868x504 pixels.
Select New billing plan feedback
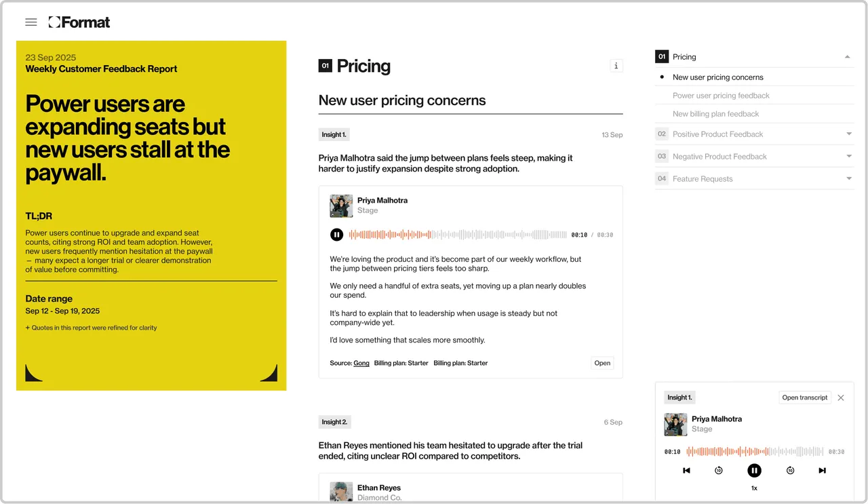coord(715,114)
